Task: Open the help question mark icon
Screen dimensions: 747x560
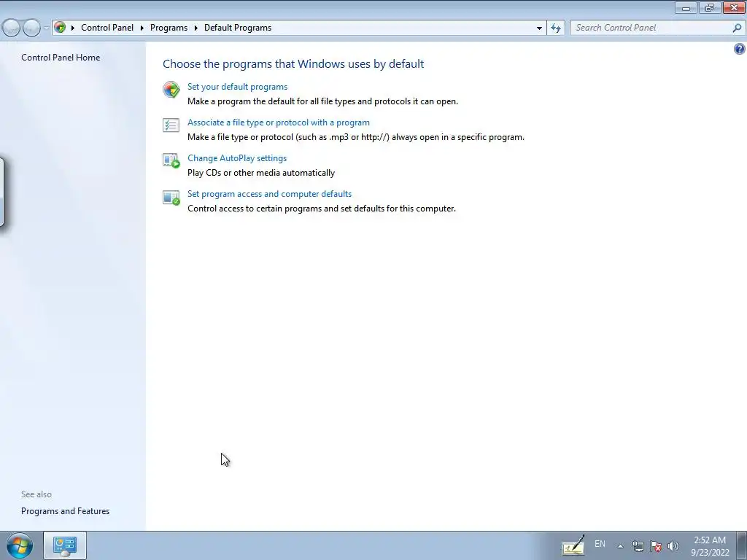Action: (740, 49)
